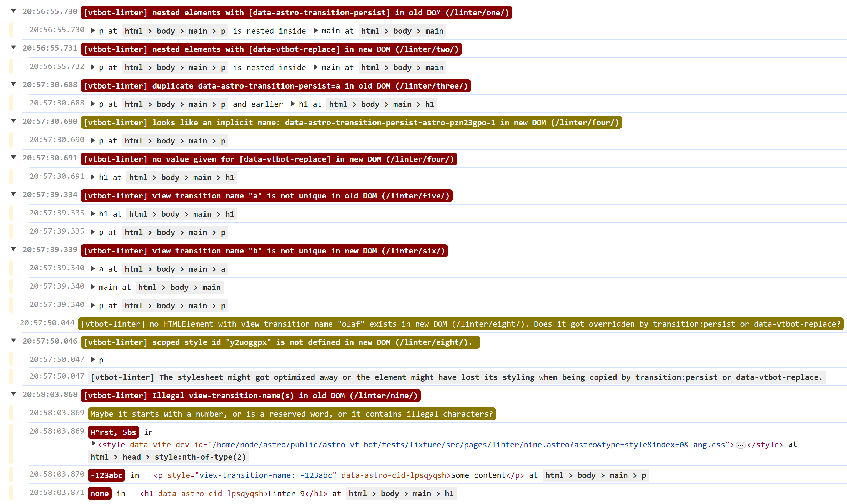The height and width of the screenshot is (504, 847).
Task: Click the "olaf" no HTMLElement warning message
Action: click(460, 324)
